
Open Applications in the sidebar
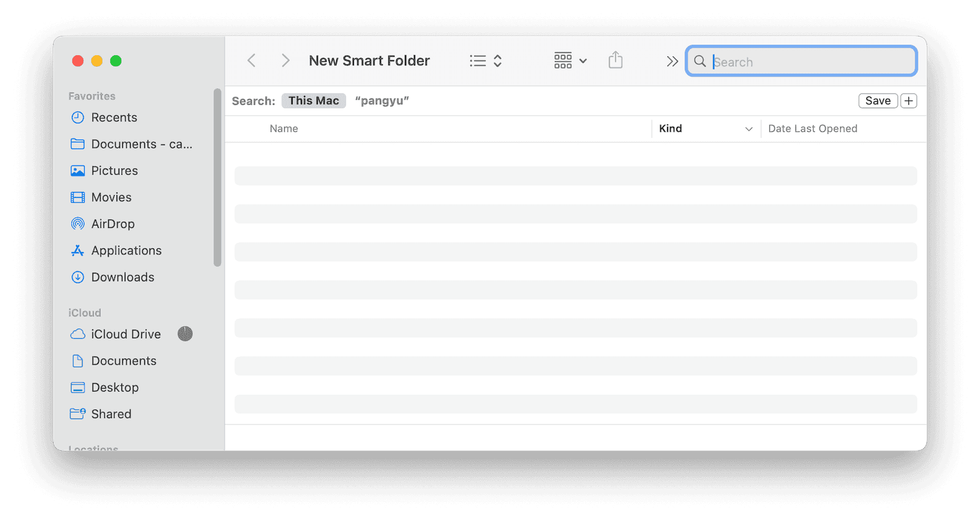[x=126, y=251]
